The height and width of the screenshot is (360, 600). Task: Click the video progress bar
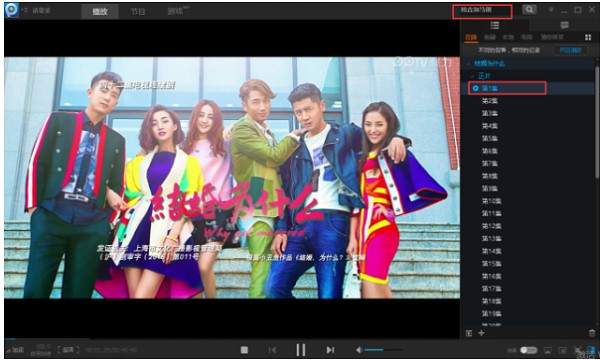tap(232, 339)
